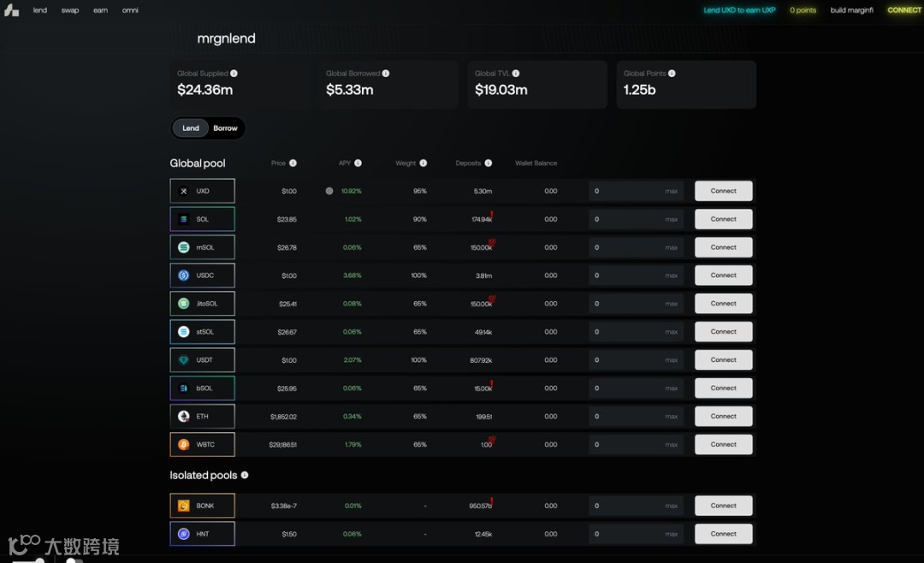Click Connect button in HNT row
924x563 pixels.
pyautogui.click(x=724, y=534)
